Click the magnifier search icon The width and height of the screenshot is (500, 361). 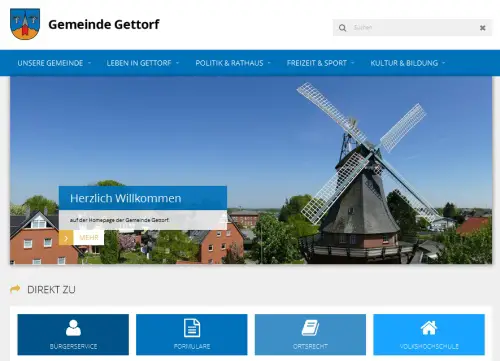click(x=342, y=28)
